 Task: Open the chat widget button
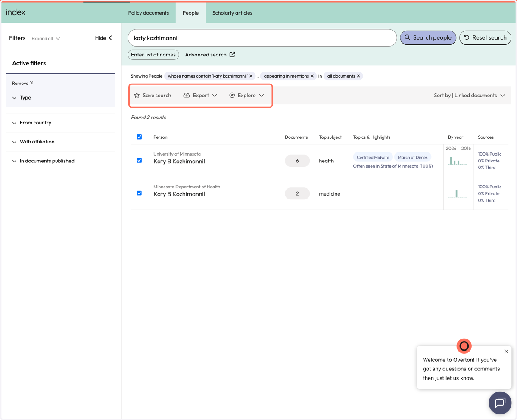point(500,403)
